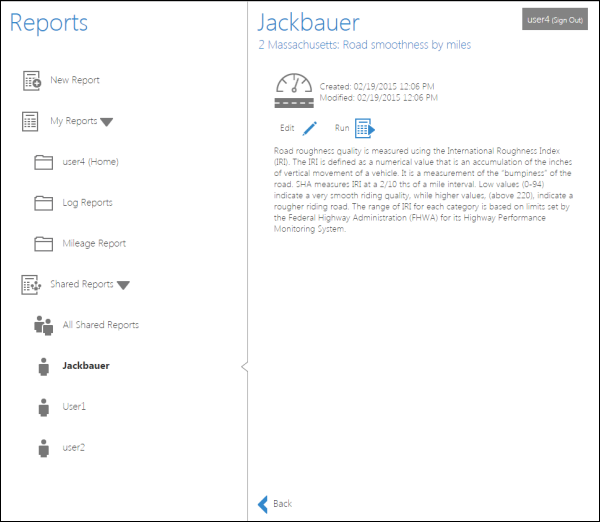The height and width of the screenshot is (522, 600).
Task: Collapse the left panel with the divider arrow
Action: click(244, 367)
